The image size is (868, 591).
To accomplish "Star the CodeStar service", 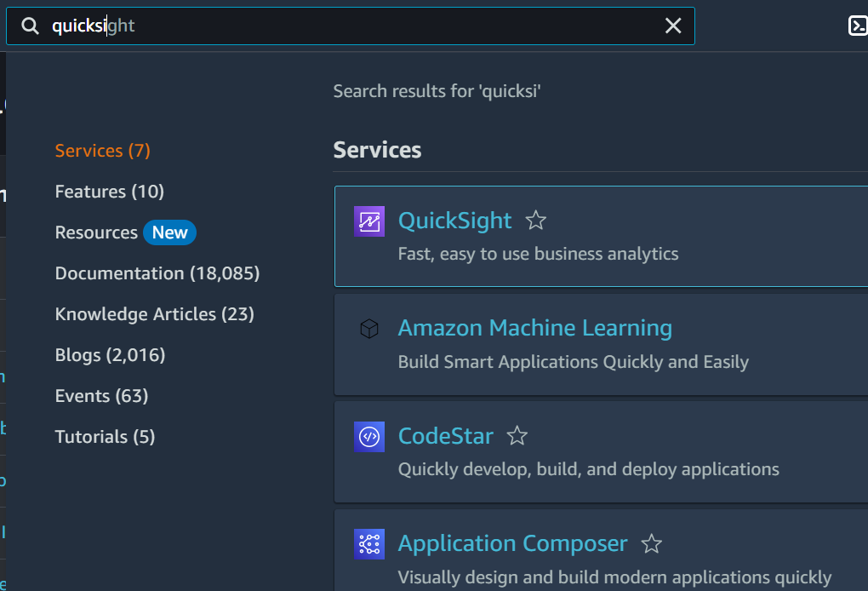I will point(517,435).
